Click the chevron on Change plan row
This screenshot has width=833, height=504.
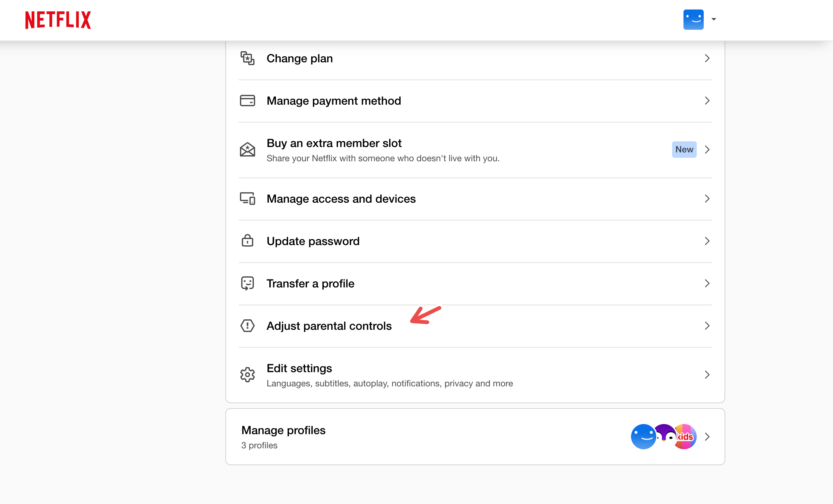pyautogui.click(x=707, y=58)
